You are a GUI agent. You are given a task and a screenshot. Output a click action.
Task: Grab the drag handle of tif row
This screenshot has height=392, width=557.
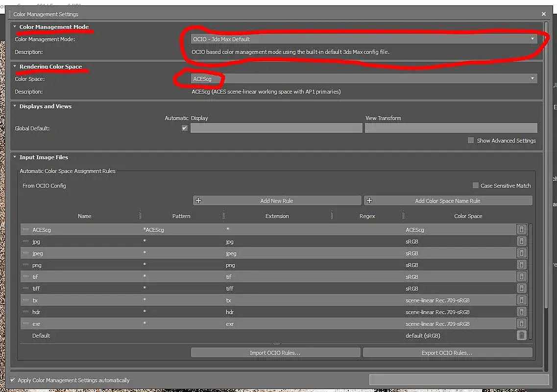(x=25, y=276)
